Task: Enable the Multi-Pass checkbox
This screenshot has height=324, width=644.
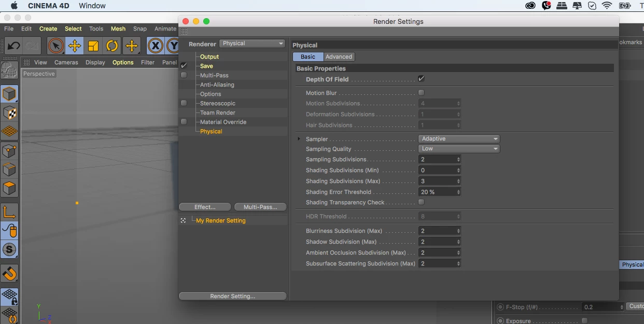Action: click(184, 75)
